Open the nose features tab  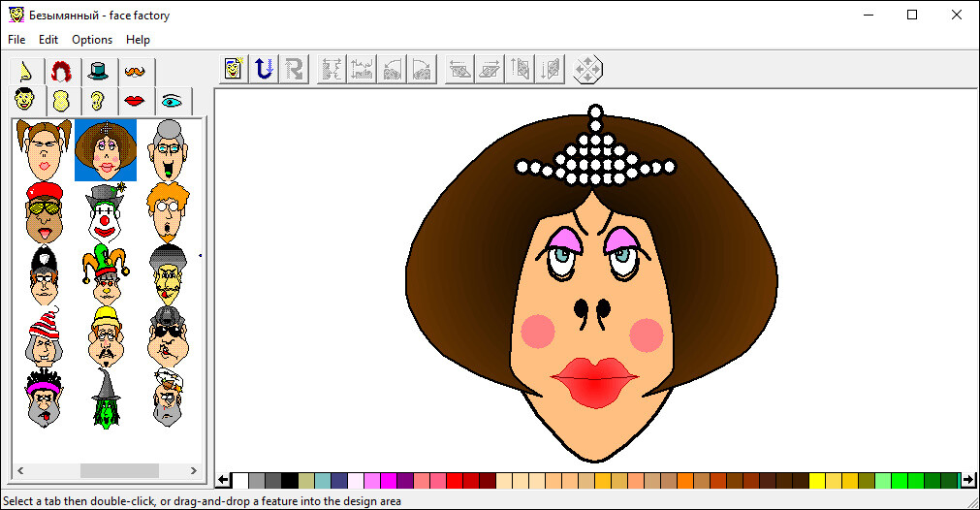click(x=25, y=71)
